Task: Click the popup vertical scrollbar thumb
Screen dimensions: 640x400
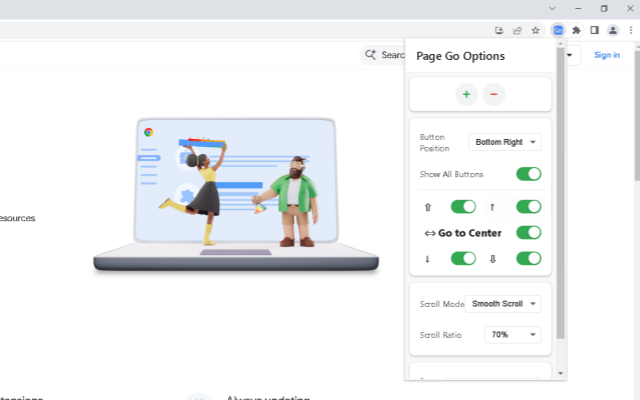Action: [560, 193]
